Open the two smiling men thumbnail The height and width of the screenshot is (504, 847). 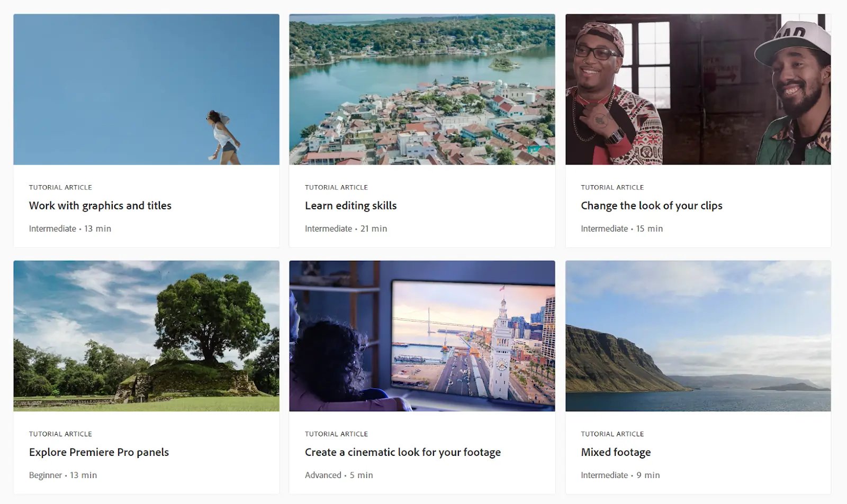pos(698,89)
